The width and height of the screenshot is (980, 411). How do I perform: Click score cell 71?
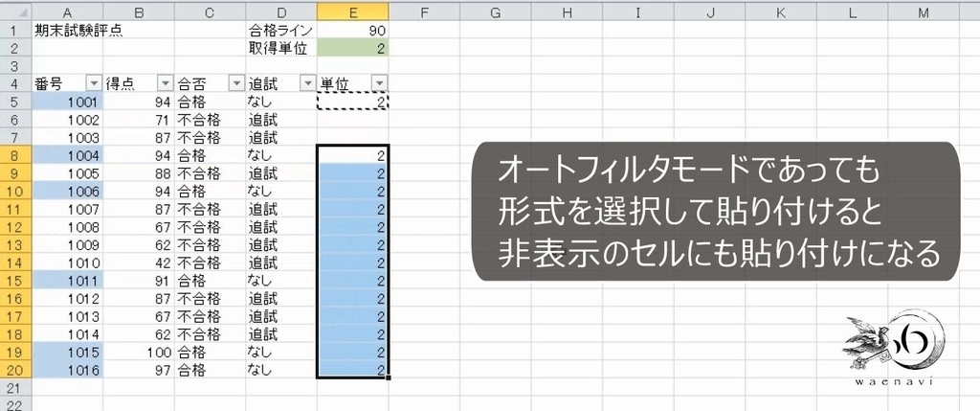139,120
